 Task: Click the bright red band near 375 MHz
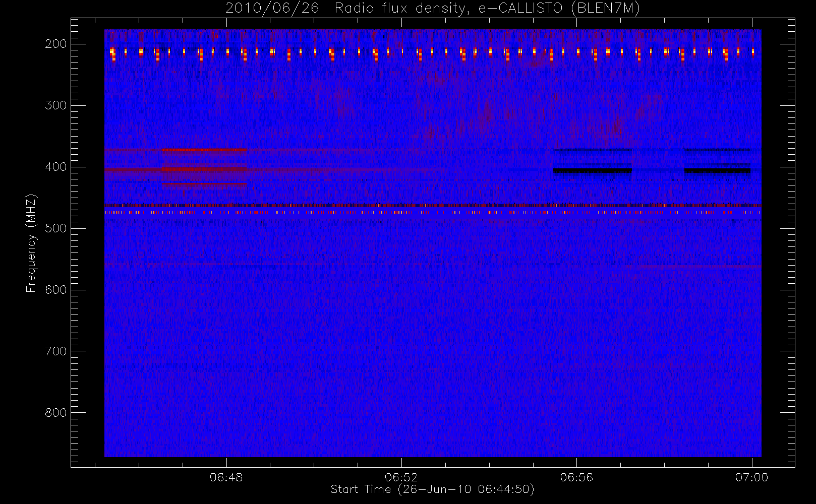tap(204, 150)
